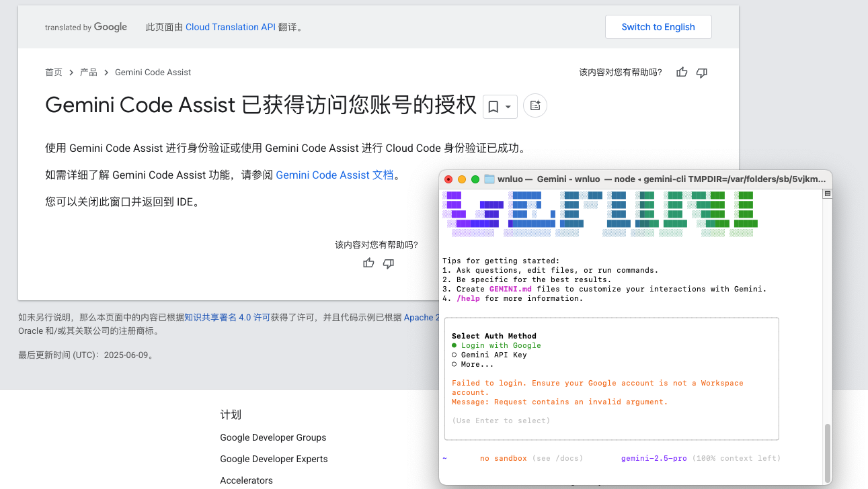Select Login with Google auth option

click(496, 345)
